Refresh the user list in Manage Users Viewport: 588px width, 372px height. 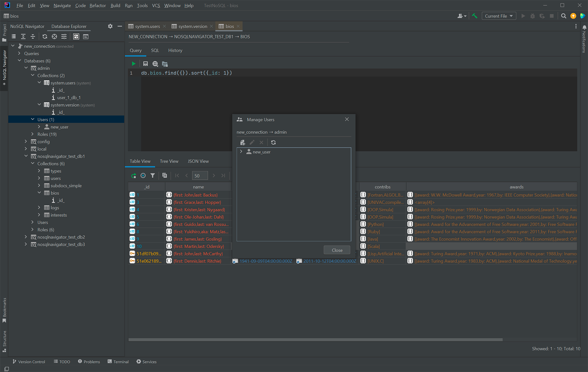273,143
